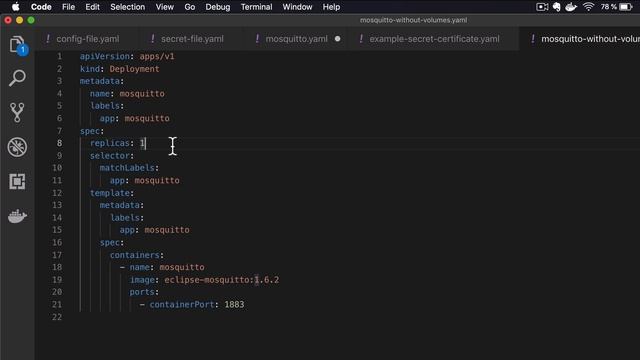Open the Help menu
The image size is (640, 360).
tap(331, 7)
